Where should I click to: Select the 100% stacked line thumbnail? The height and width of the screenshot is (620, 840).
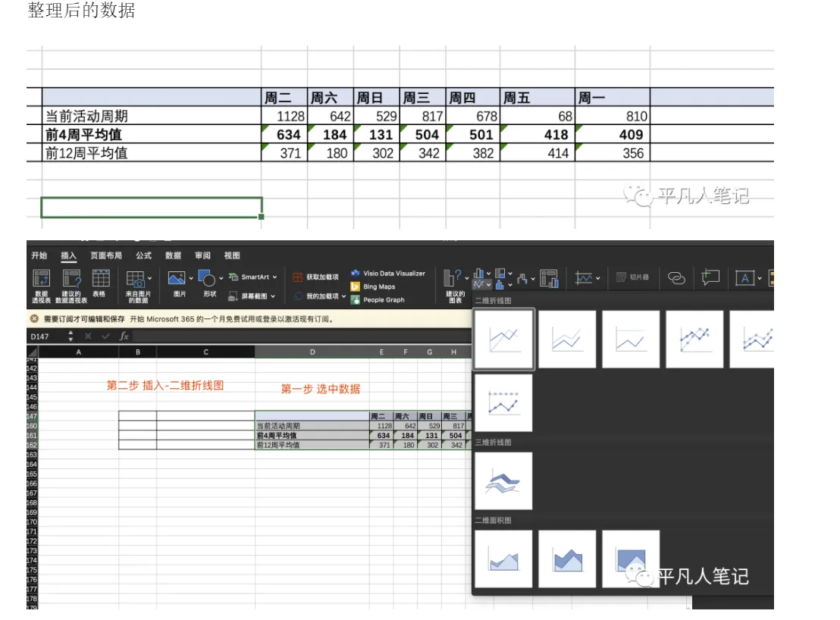click(x=631, y=340)
